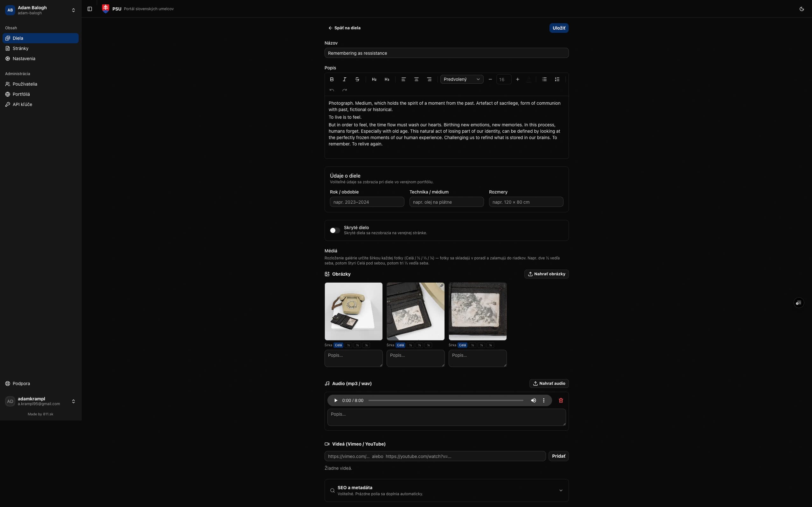The height and width of the screenshot is (507, 812).
Task: Open audio player more-options menu
Action: click(544, 400)
